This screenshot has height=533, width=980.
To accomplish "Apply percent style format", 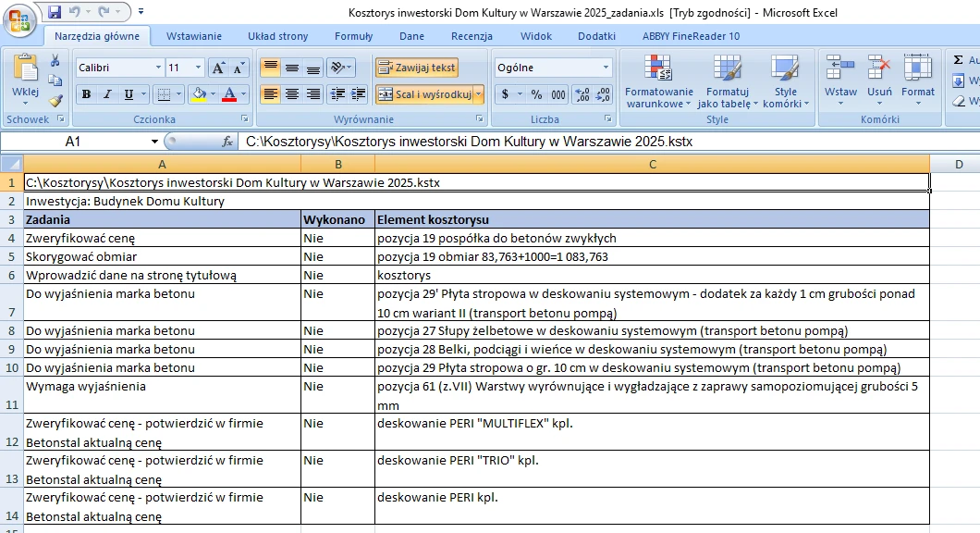I will 536,94.
